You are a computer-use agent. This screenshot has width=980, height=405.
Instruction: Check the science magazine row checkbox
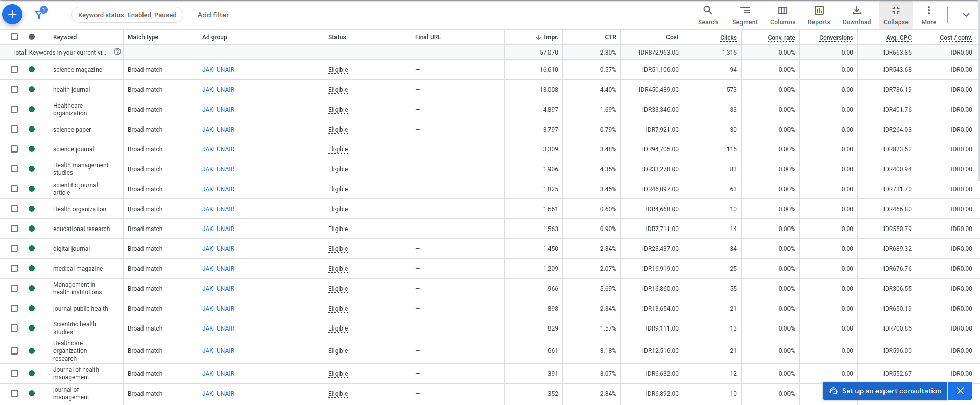14,69
